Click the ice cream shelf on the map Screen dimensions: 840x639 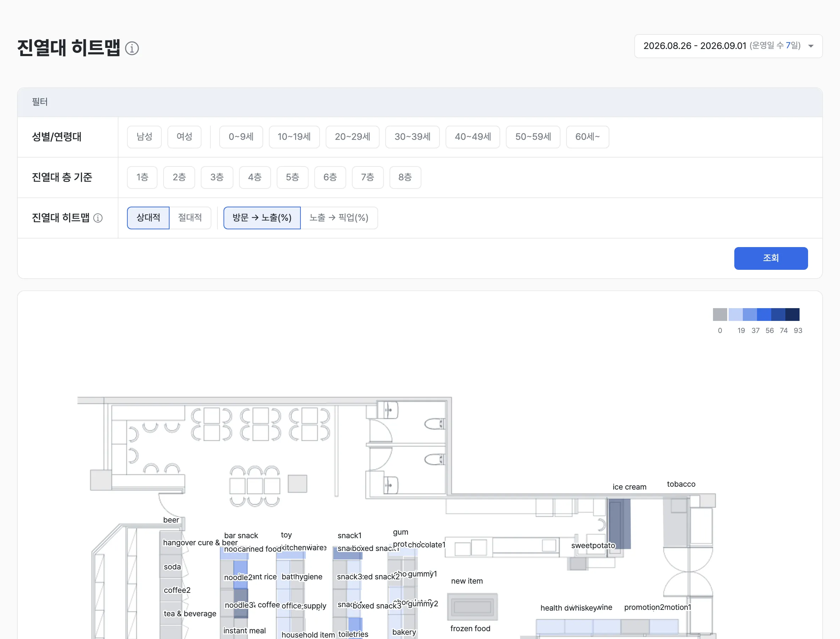[620, 524]
